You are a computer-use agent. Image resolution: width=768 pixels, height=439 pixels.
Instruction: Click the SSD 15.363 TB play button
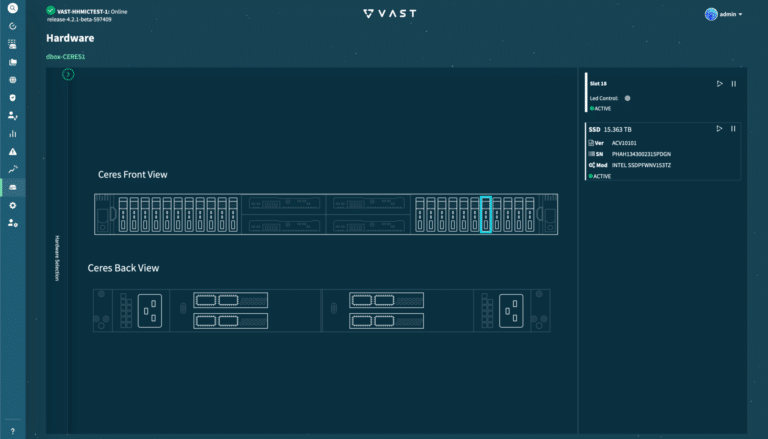(719, 128)
